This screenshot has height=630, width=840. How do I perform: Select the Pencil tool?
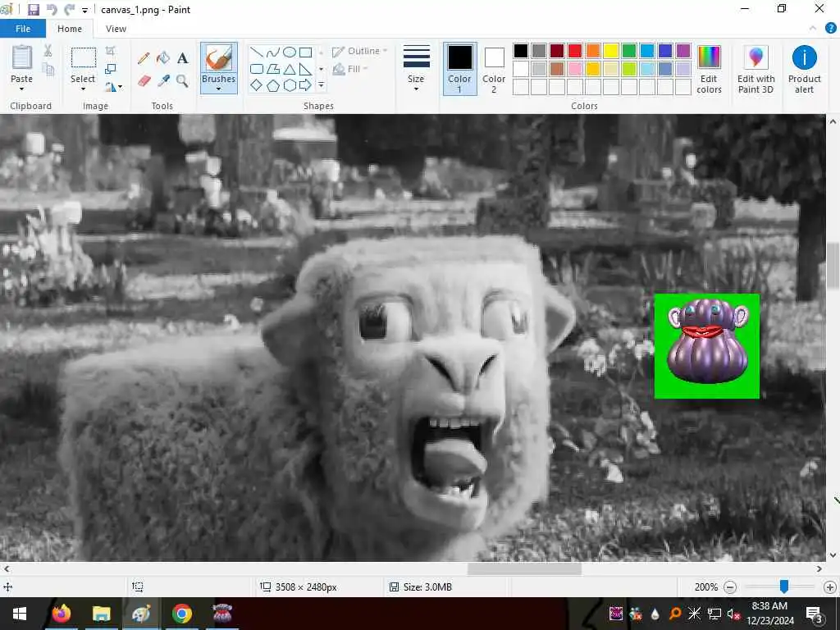click(143, 58)
